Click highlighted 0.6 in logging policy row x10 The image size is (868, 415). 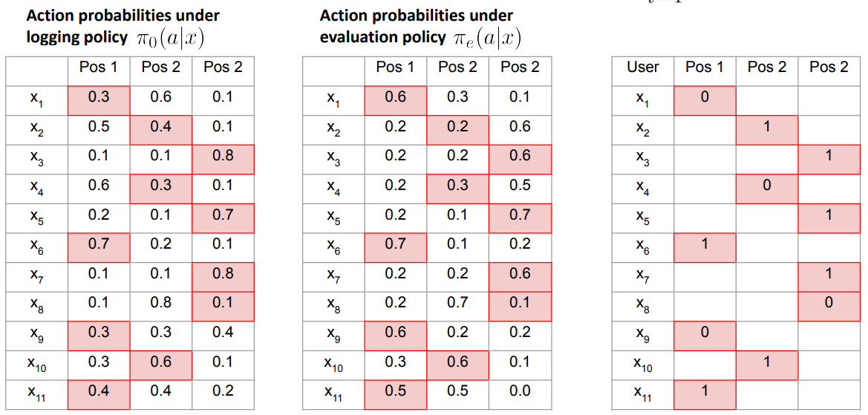160,362
